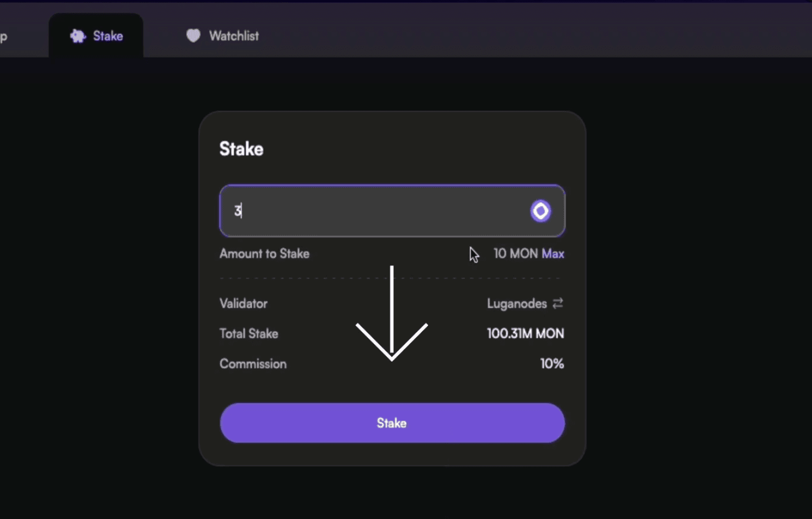Click the MON token icon in amount field

pyautogui.click(x=540, y=211)
